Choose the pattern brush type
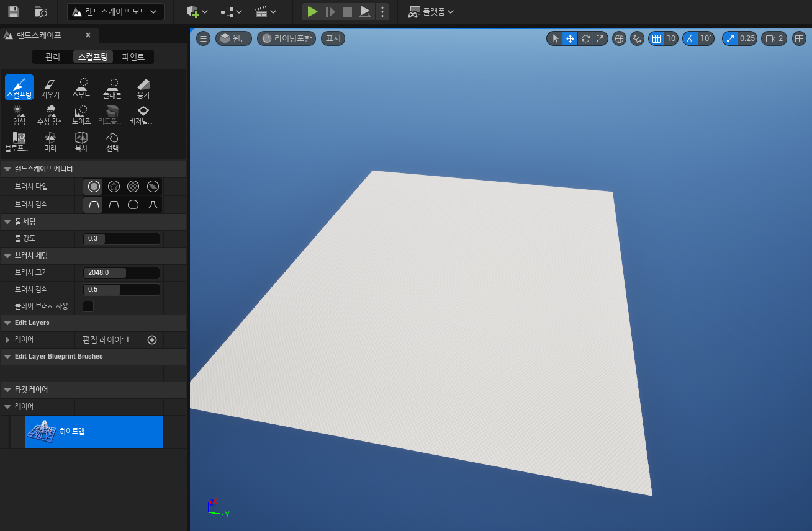The height and width of the screenshot is (531, 812). (133, 186)
